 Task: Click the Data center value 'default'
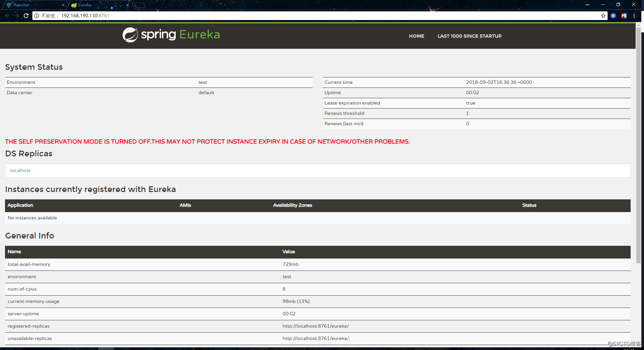(x=206, y=93)
